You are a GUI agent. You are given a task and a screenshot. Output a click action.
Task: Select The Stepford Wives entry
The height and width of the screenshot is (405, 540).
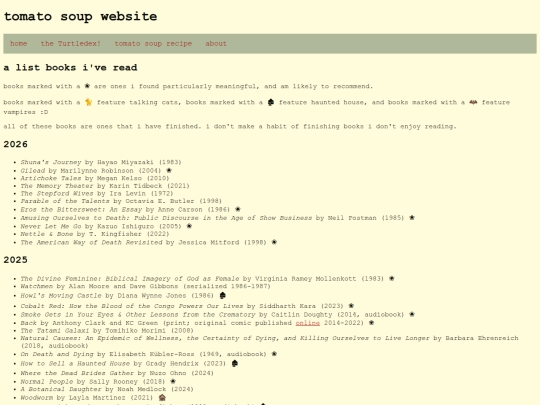point(97,194)
